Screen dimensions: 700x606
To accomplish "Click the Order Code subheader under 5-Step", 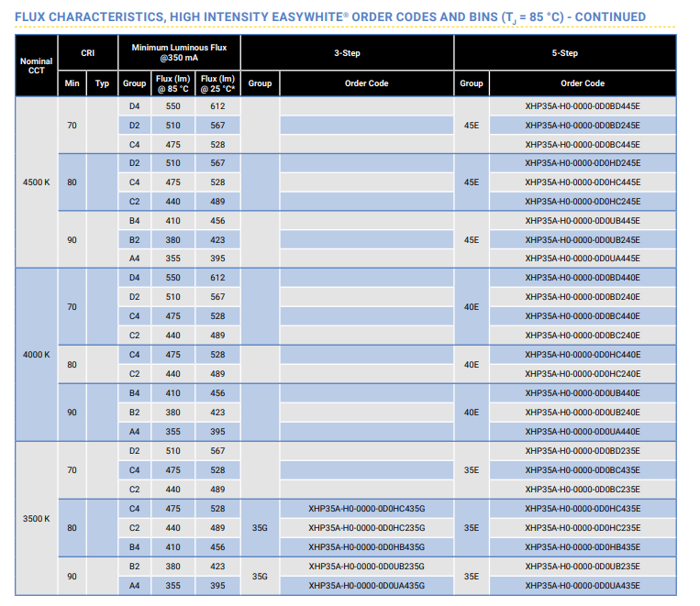I will pyautogui.click(x=583, y=83).
